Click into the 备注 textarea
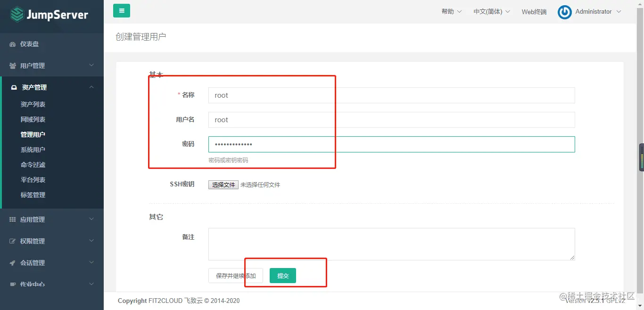 (392, 244)
